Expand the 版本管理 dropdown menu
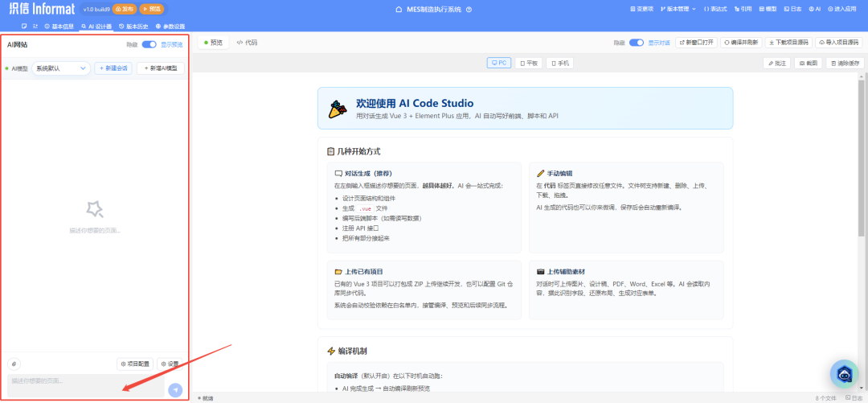 tap(678, 9)
